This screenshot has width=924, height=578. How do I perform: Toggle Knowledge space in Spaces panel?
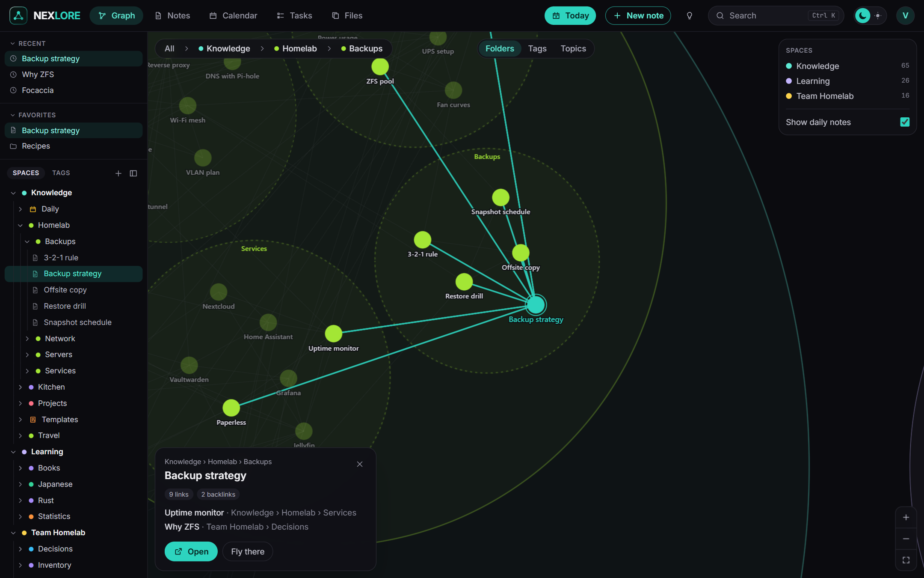pos(847,66)
